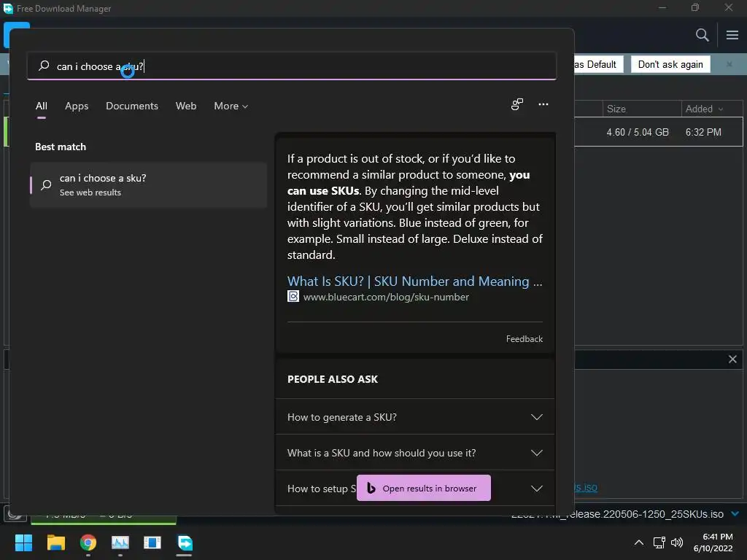Click Free Download Manager search icon
Screen dimensions: 747x560
[x=702, y=35]
